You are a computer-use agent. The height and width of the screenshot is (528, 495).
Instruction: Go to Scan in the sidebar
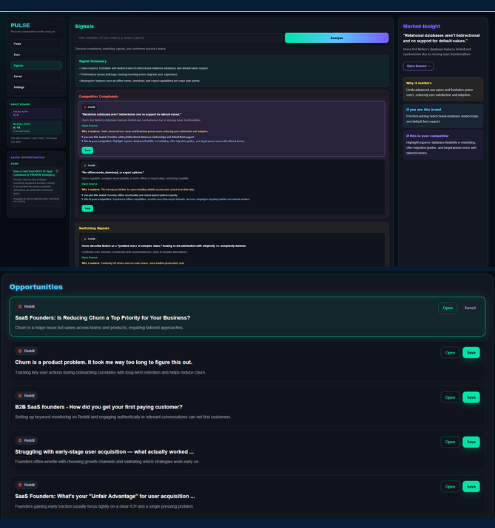pos(36,55)
